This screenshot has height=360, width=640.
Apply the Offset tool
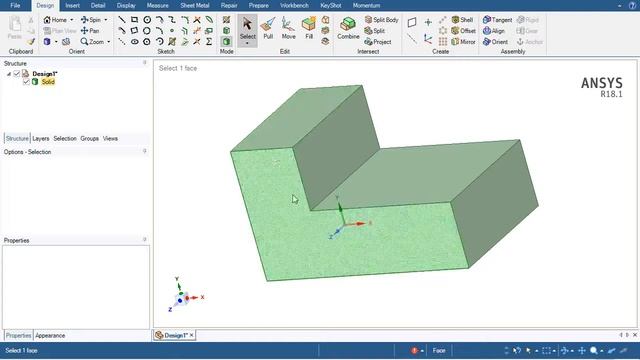[463, 31]
